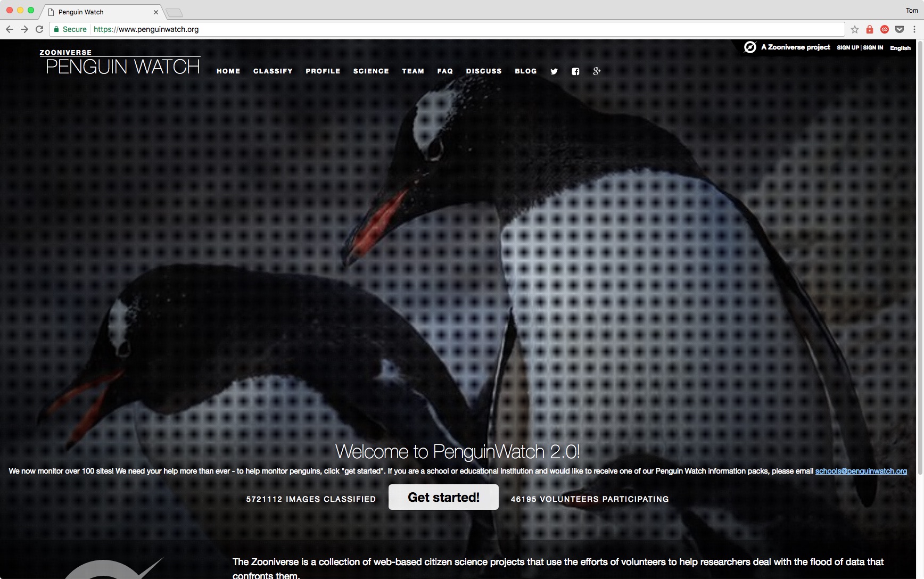Click the Pocket save extension icon
Image resolution: width=924 pixels, height=579 pixels.
point(900,29)
